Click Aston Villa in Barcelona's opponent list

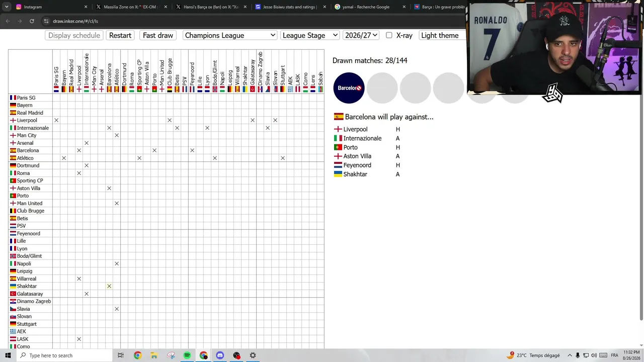(353, 156)
